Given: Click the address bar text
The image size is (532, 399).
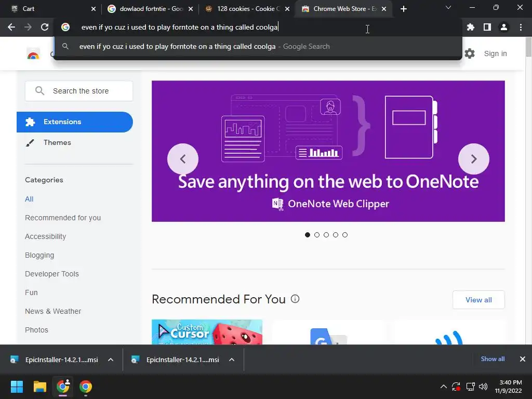Looking at the screenshot, I should coord(179,27).
